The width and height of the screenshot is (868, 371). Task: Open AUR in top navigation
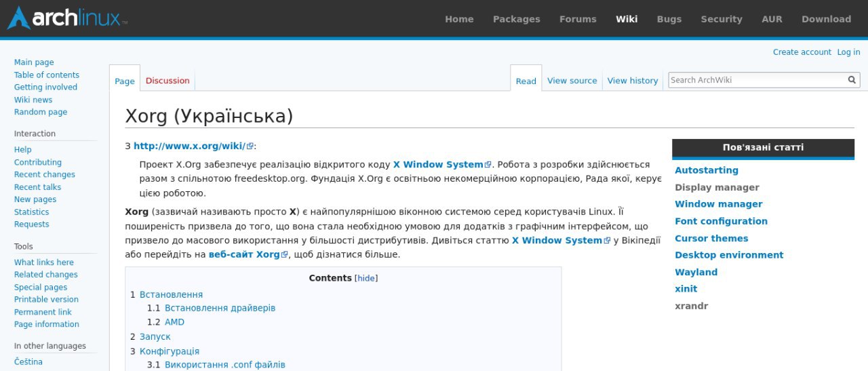click(772, 19)
